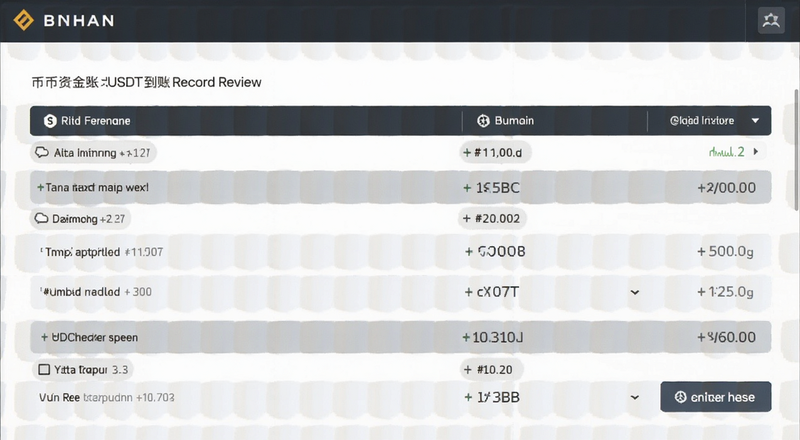800x440 pixels.
Task: Click the icon inside enincr hese button
Action: pyautogui.click(x=680, y=397)
